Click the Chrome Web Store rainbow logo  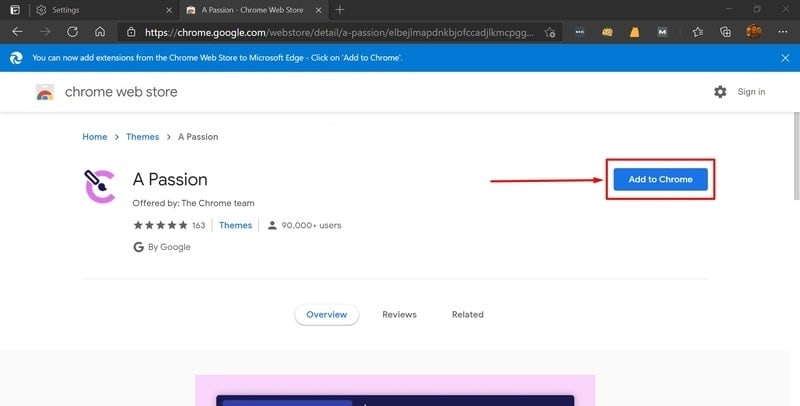(x=45, y=92)
